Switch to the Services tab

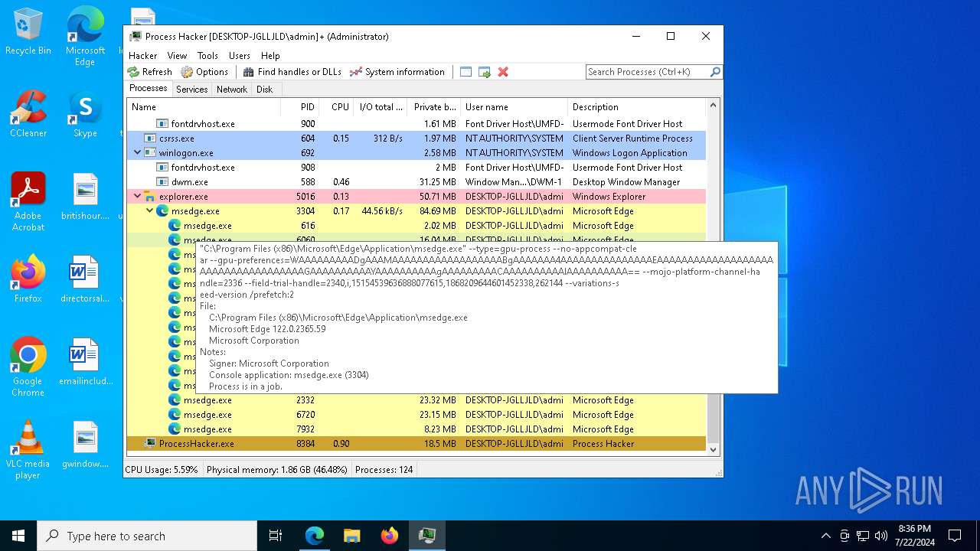191,90
